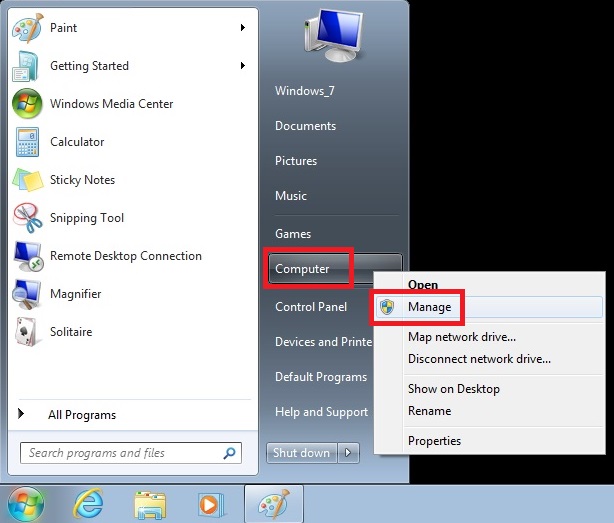This screenshot has height=523, width=614.
Task: Click the shield icon beside Manage
Action: coord(387,307)
